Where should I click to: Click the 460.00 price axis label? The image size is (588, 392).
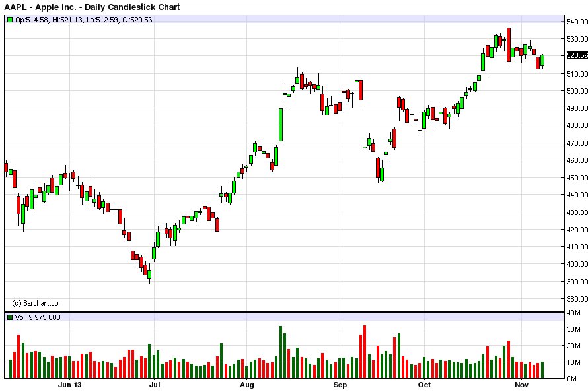pos(577,160)
